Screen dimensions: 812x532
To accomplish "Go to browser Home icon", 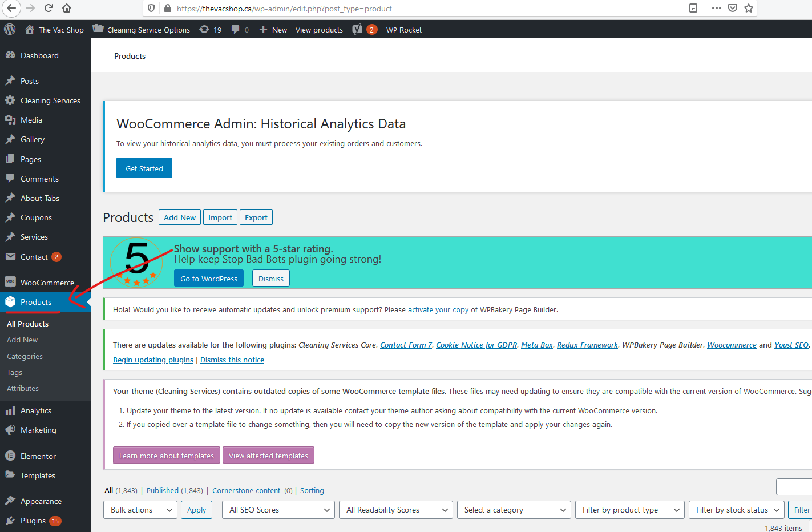I will click(x=67, y=8).
